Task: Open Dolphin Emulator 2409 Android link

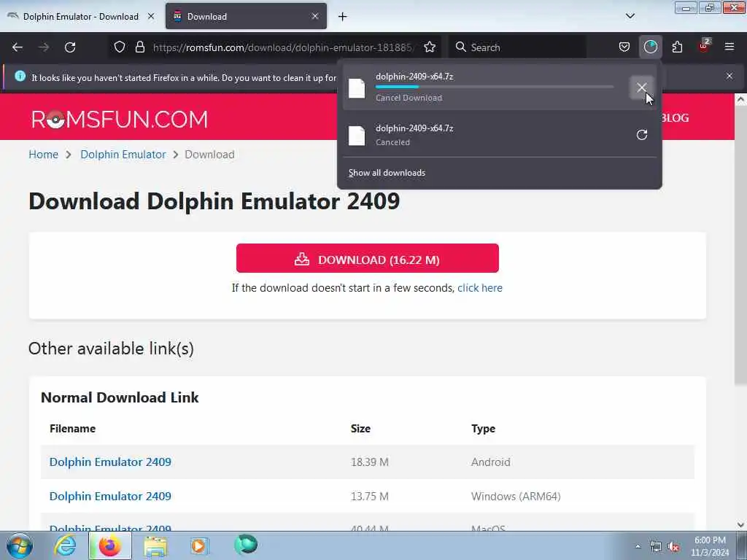Action: pos(110,462)
